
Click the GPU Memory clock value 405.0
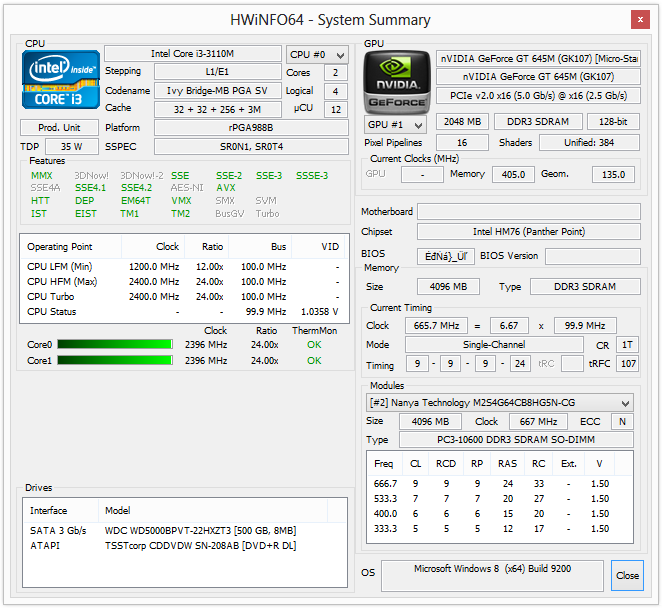(x=513, y=174)
